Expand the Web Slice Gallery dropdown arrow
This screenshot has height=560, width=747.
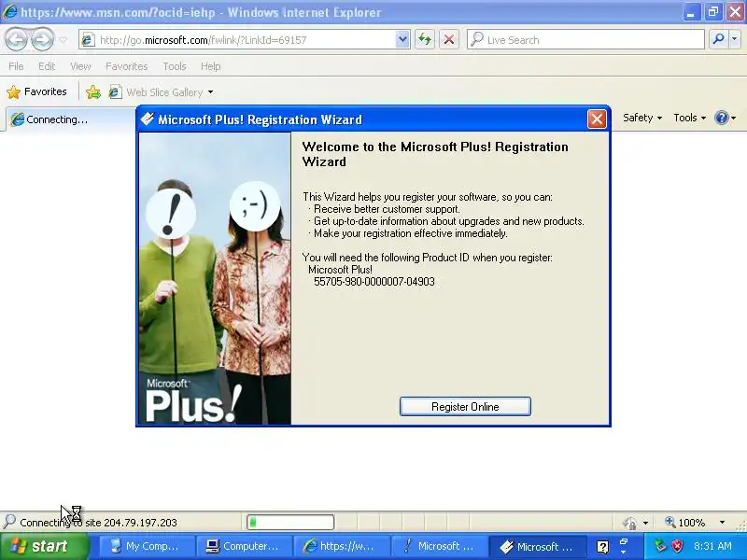click(x=210, y=92)
